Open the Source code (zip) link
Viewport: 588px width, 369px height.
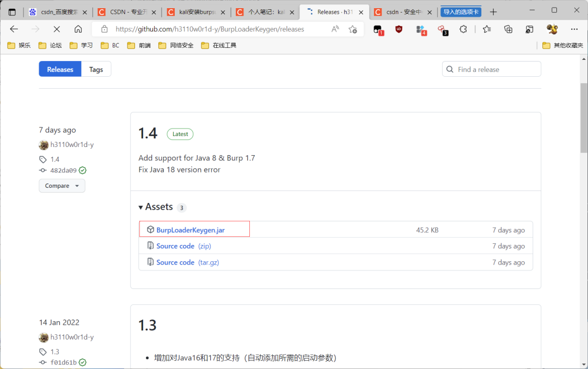(x=175, y=245)
